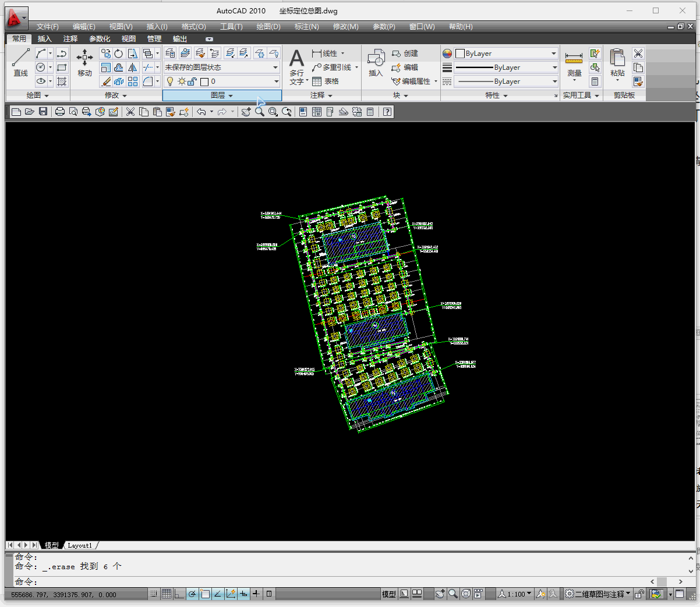Click the Print (plot) icon in toolbar
This screenshot has width=700, height=607.
tap(59, 112)
